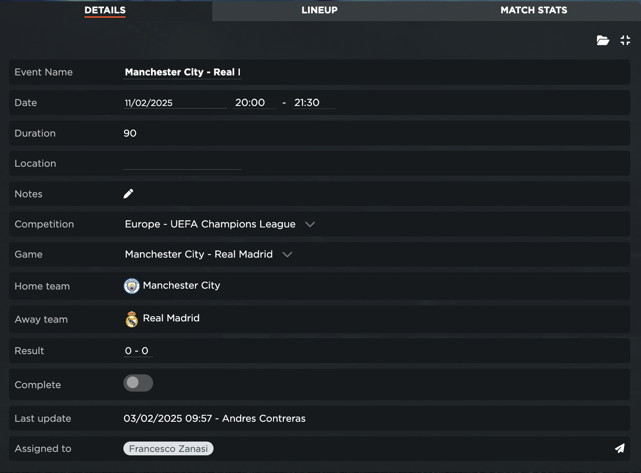The width and height of the screenshot is (641, 473).
Task: Open the folder icon at top right
Action: pyautogui.click(x=603, y=40)
